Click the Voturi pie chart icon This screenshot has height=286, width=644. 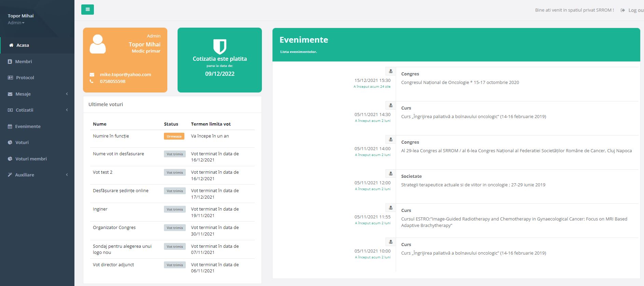point(10,142)
